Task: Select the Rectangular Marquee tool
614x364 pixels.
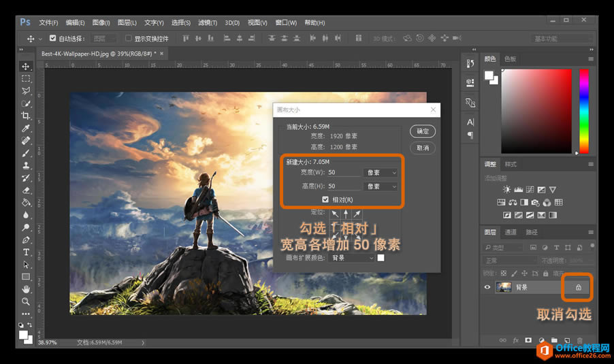Action: (x=26, y=79)
